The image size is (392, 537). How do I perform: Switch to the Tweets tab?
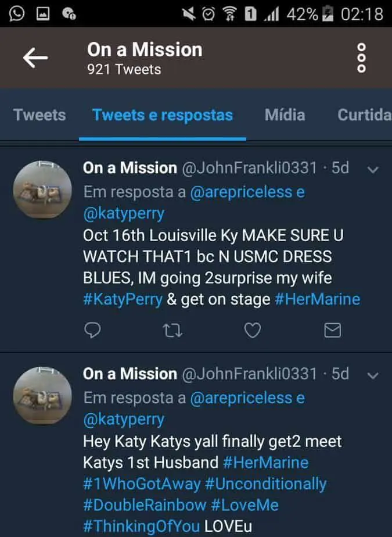coord(39,114)
